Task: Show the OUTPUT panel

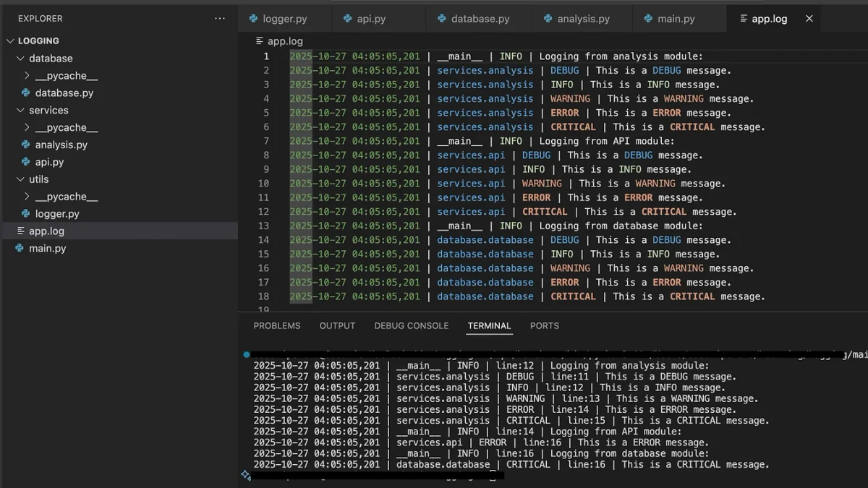Action: coord(337,326)
